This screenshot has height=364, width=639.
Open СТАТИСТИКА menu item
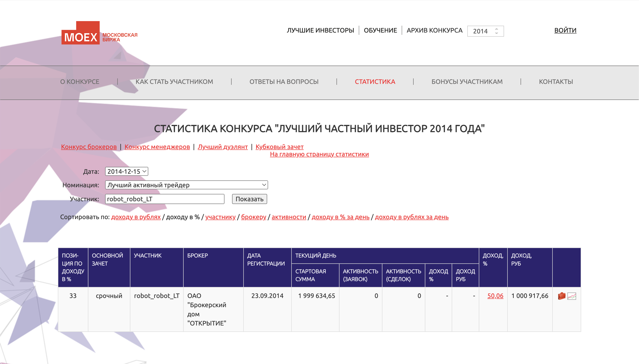coord(375,82)
